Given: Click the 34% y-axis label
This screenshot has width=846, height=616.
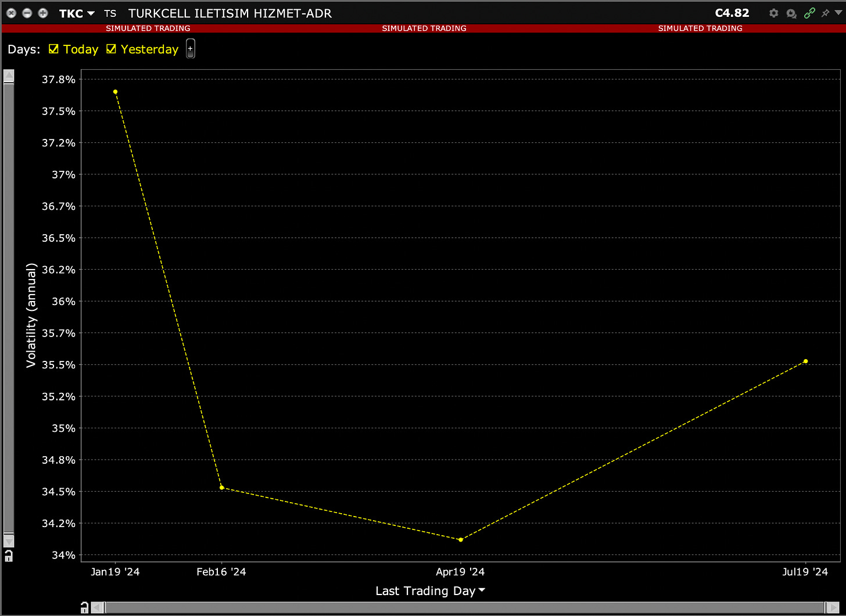Looking at the screenshot, I should [64, 555].
